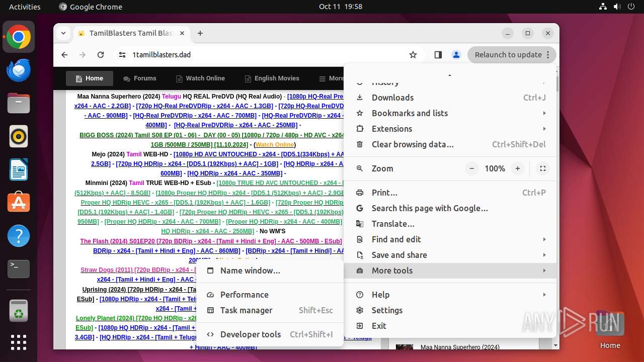Image resolution: width=644 pixels, height=362 pixels.
Task: Select Name window in submenu
Action: click(x=270, y=270)
